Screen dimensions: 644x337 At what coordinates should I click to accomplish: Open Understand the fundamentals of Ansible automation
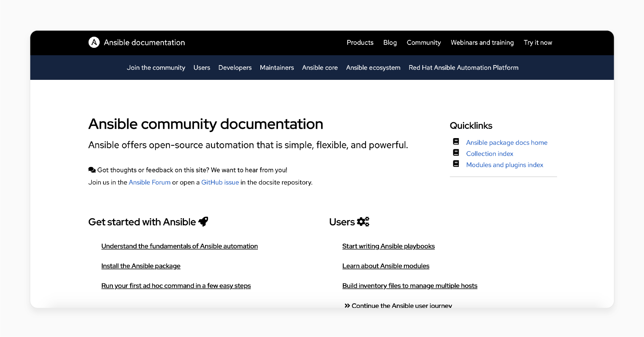tap(180, 246)
